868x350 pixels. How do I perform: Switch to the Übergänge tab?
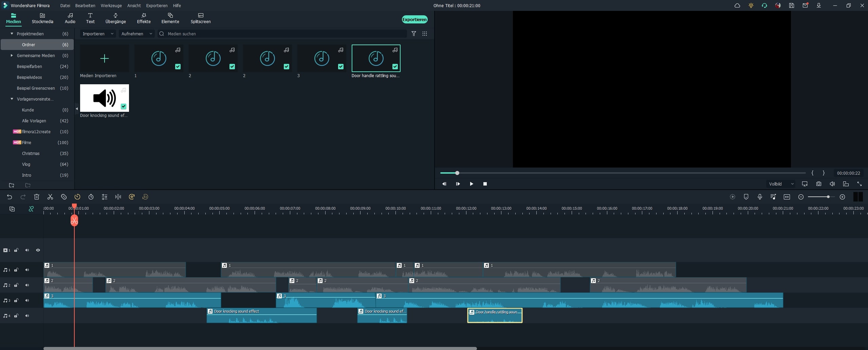click(115, 18)
